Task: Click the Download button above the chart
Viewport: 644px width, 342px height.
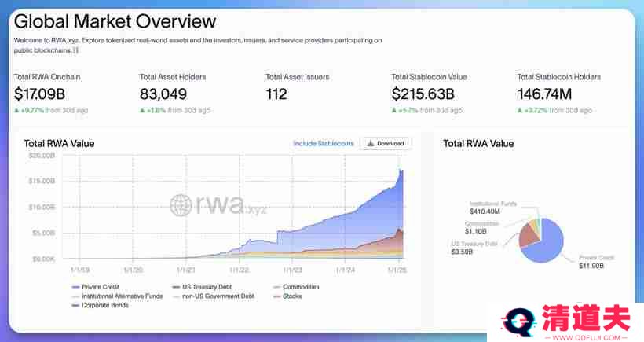Action: (386, 144)
